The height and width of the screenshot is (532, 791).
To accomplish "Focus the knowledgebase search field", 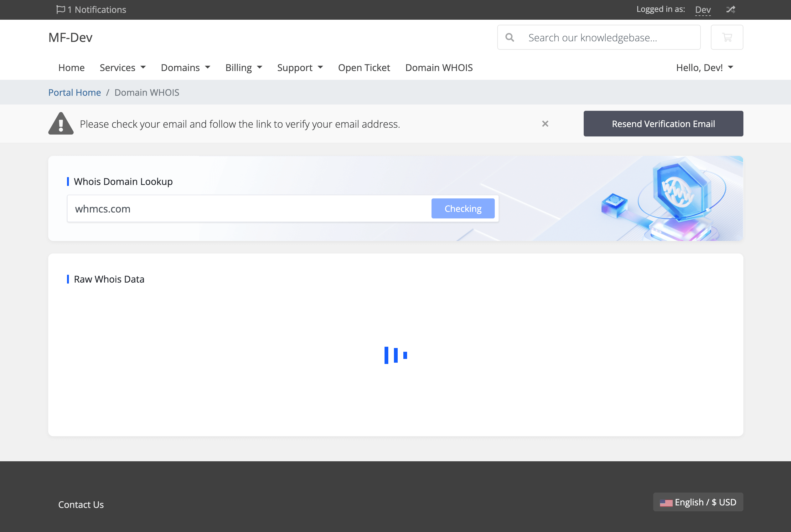I will (599, 37).
